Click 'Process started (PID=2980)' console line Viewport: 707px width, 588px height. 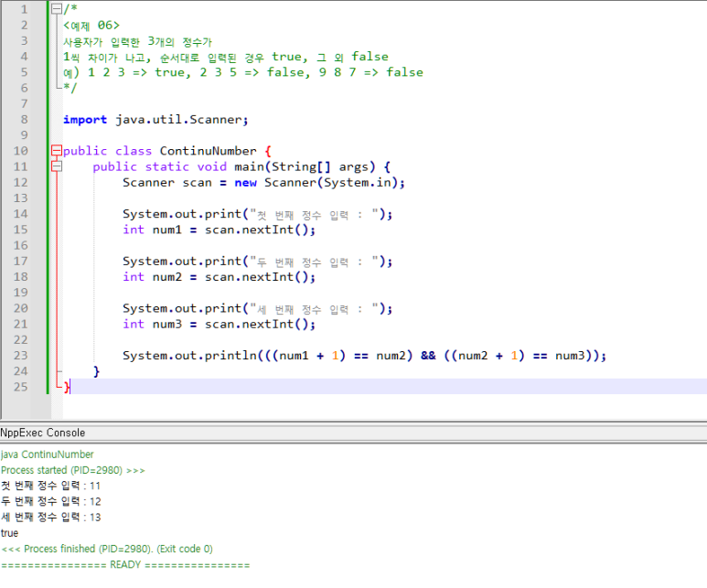coord(73,470)
